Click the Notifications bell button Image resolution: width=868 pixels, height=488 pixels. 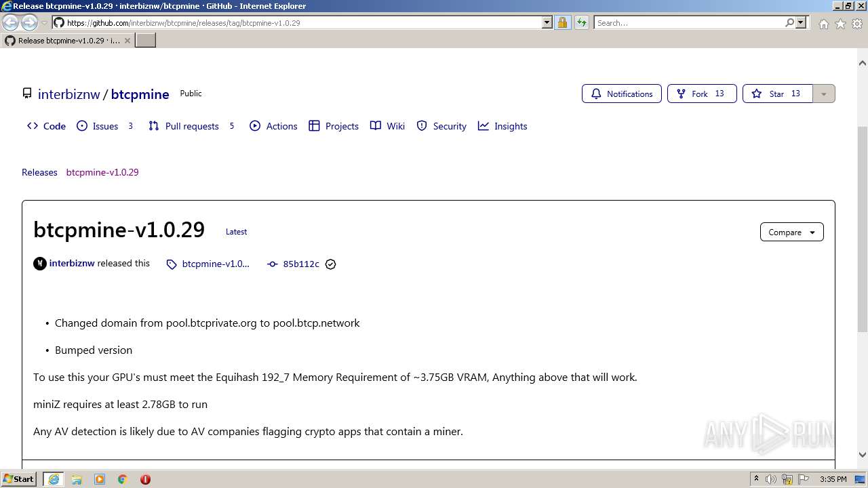[622, 94]
